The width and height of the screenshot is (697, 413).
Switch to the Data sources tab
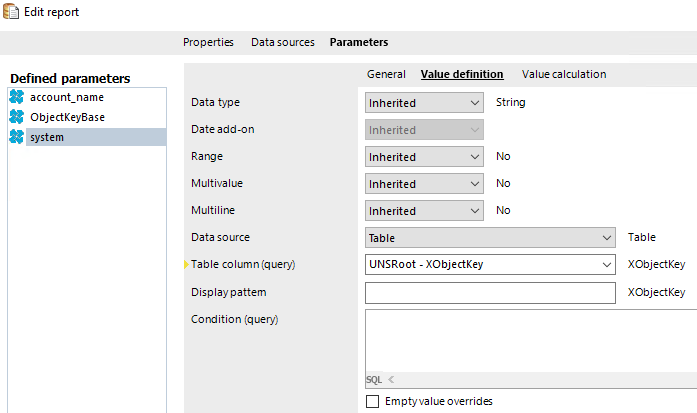coord(283,42)
